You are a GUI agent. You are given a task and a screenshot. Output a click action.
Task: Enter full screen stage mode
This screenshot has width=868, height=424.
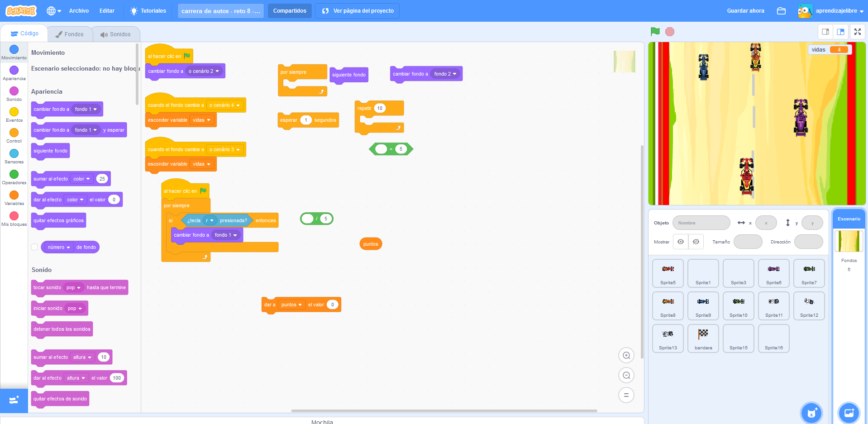pos(857,32)
